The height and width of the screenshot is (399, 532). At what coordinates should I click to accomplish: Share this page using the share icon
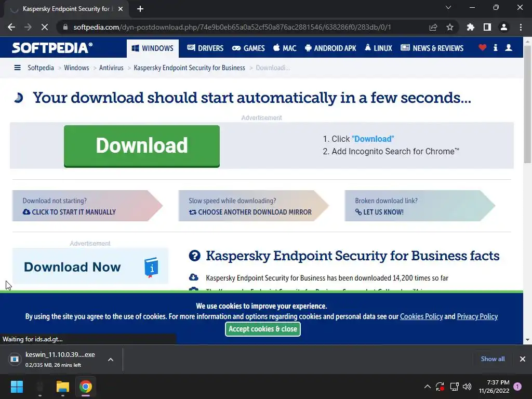click(433, 27)
